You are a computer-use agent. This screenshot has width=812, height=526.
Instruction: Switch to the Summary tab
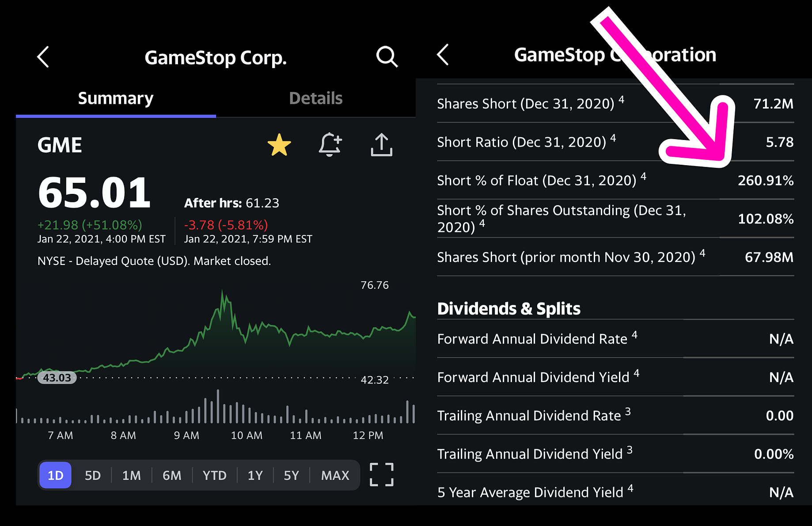pyautogui.click(x=115, y=98)
